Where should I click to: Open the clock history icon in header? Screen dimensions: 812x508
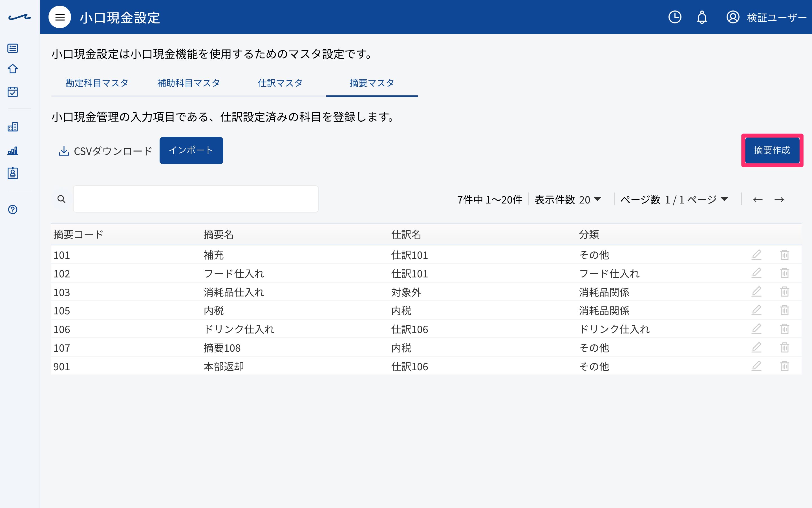click(675, 17)
